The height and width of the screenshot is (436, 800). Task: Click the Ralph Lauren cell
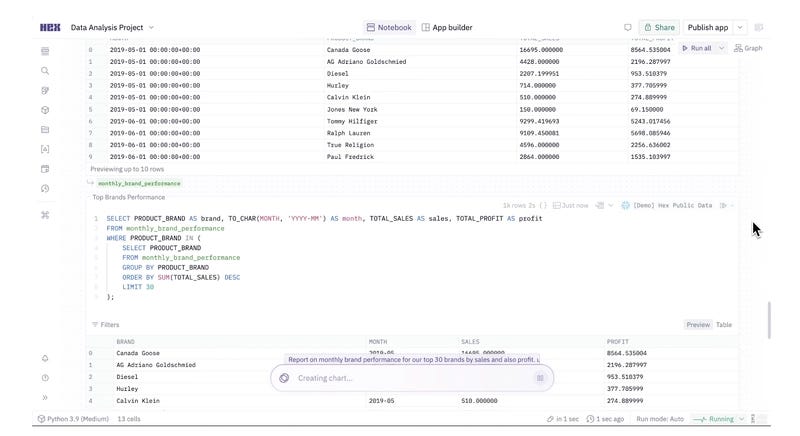pos(348,133)
